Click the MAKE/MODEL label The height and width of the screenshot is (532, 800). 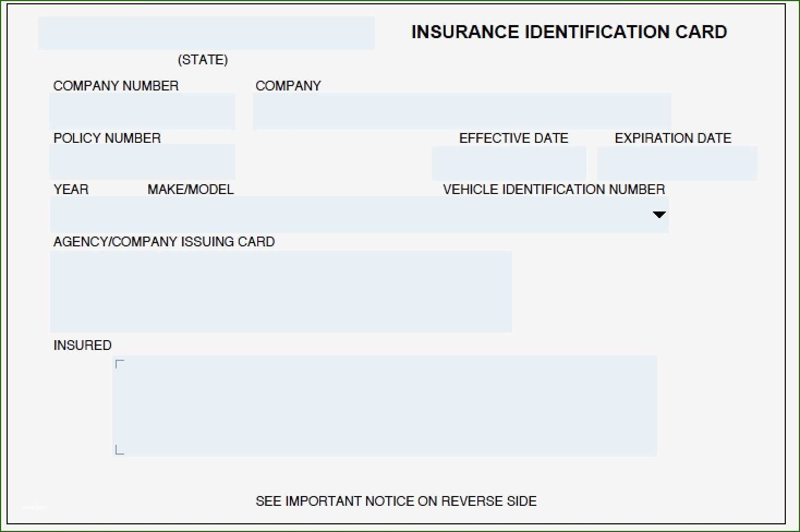tap(190, 189)
